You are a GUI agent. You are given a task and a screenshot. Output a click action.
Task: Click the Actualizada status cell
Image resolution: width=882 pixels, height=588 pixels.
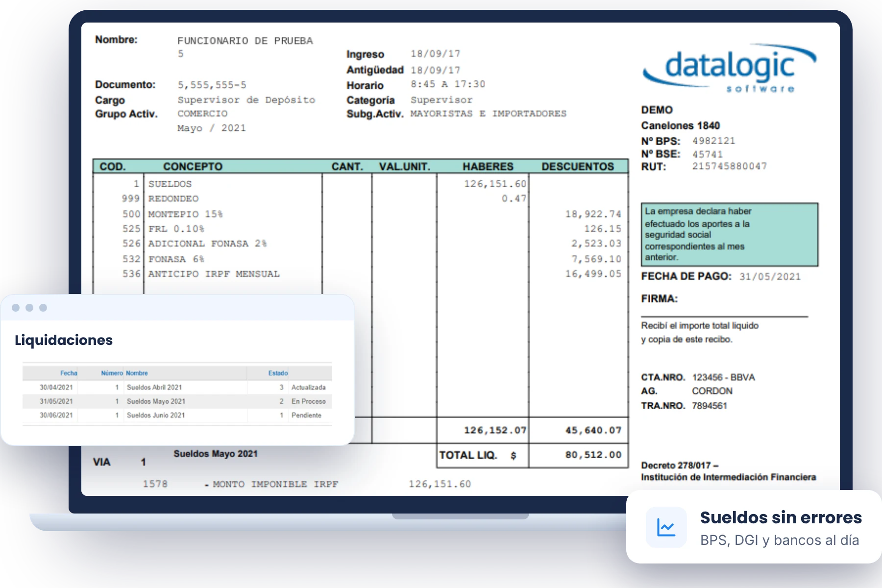click(x=308, y=388)
